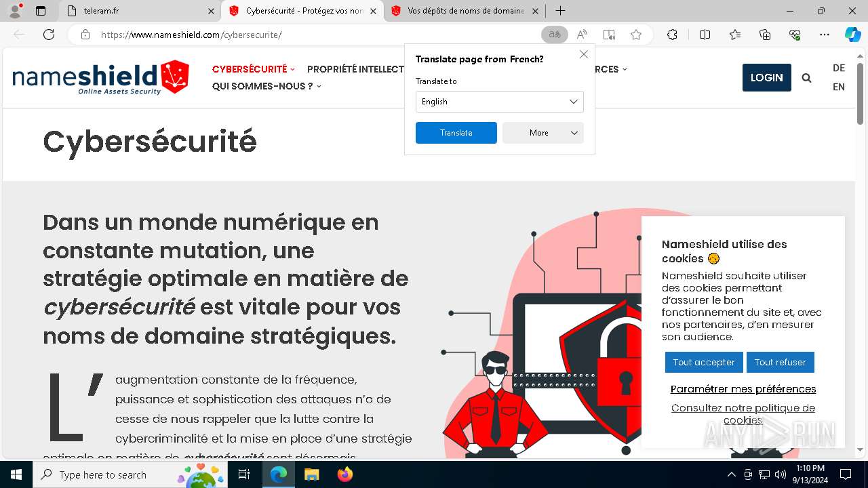Open the Windows Start menu
The height and width of the screenshot is (488, 868).
tap(16, 474)
